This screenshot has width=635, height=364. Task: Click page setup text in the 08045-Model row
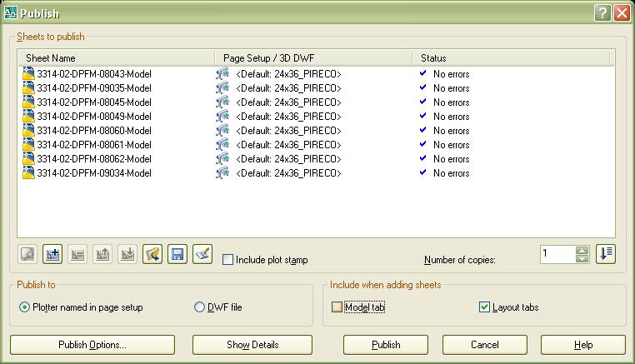(288, 102)
